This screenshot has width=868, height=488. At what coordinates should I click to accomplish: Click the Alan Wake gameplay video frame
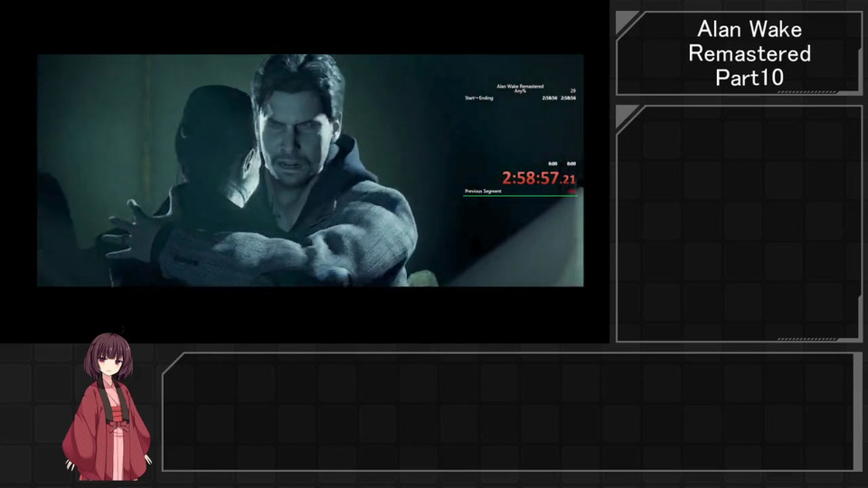[x=310, y=170]
